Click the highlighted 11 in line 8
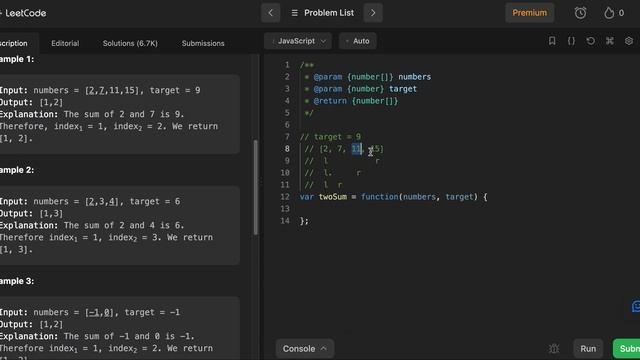640x360 pixels. (x=357, y=149)
